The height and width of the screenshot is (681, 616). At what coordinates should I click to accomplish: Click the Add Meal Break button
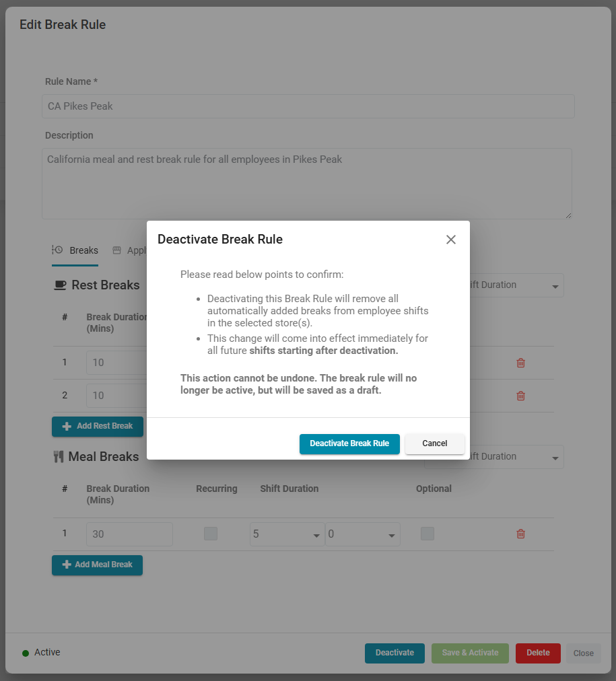pyautogui.click(x=97, y=565)
